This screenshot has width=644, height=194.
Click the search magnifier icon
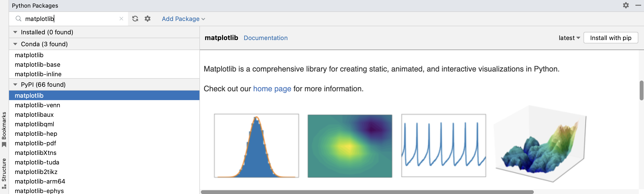click(19, 19)
